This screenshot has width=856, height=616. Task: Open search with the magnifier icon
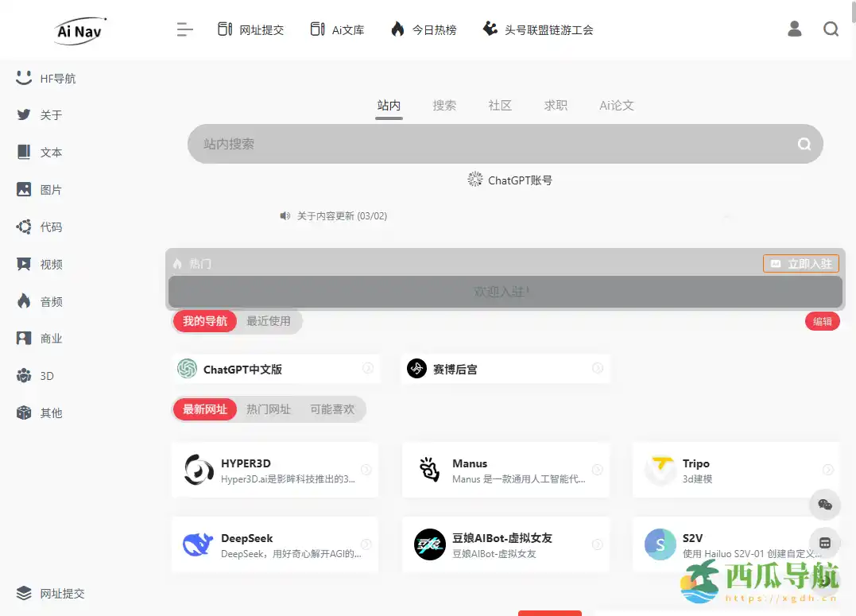(831, 29)
